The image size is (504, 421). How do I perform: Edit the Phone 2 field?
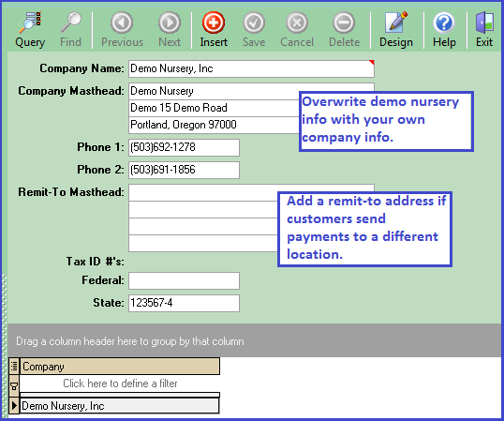184,170
